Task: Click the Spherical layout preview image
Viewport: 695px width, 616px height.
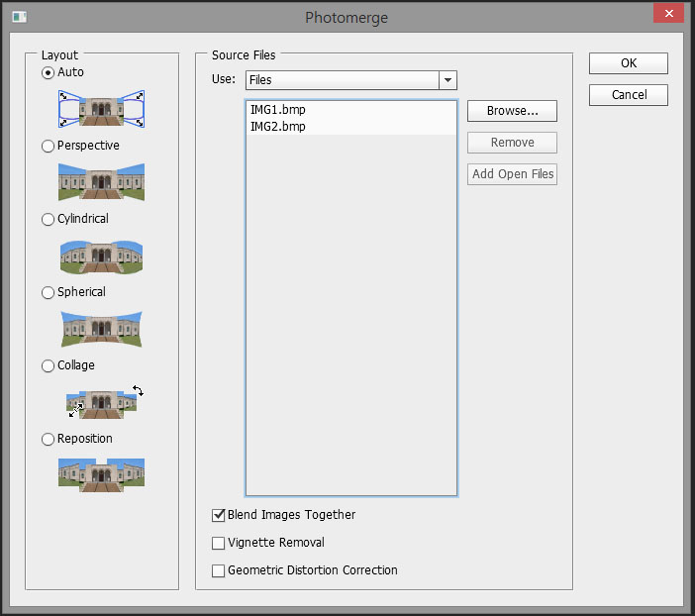Action: click(102, 329)
